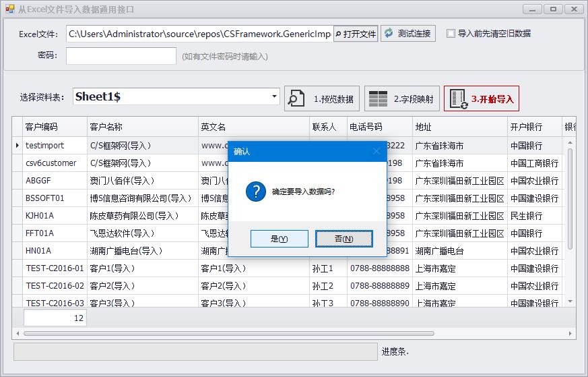Expand the Sheet1$ table dropdown
Image resolution: width=588 pixels, height=377 pixels.
pyautogui.click(x=274, y=96)
